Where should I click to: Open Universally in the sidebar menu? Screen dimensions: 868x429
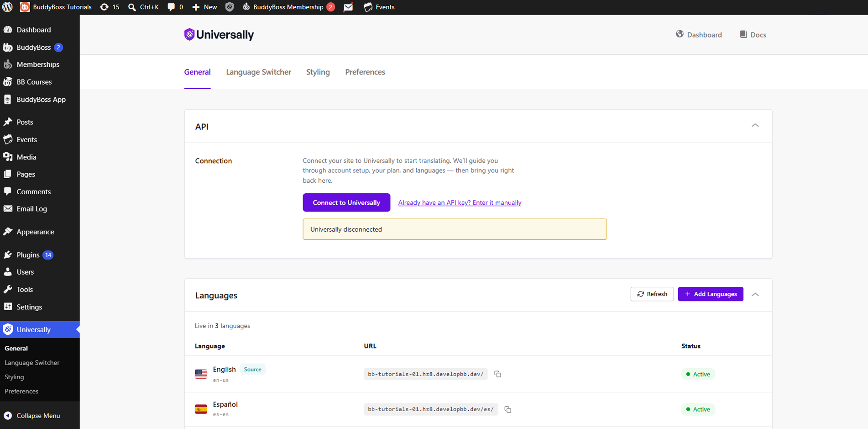(x=40, y=329)
